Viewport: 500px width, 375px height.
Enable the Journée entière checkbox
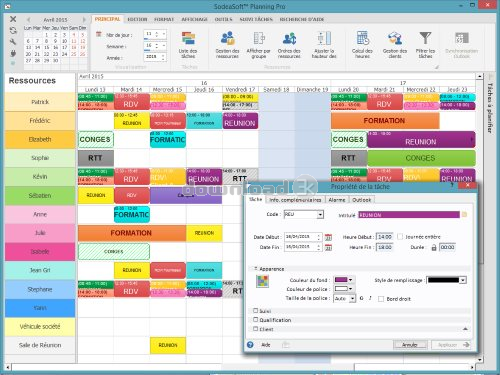(400, 236)
